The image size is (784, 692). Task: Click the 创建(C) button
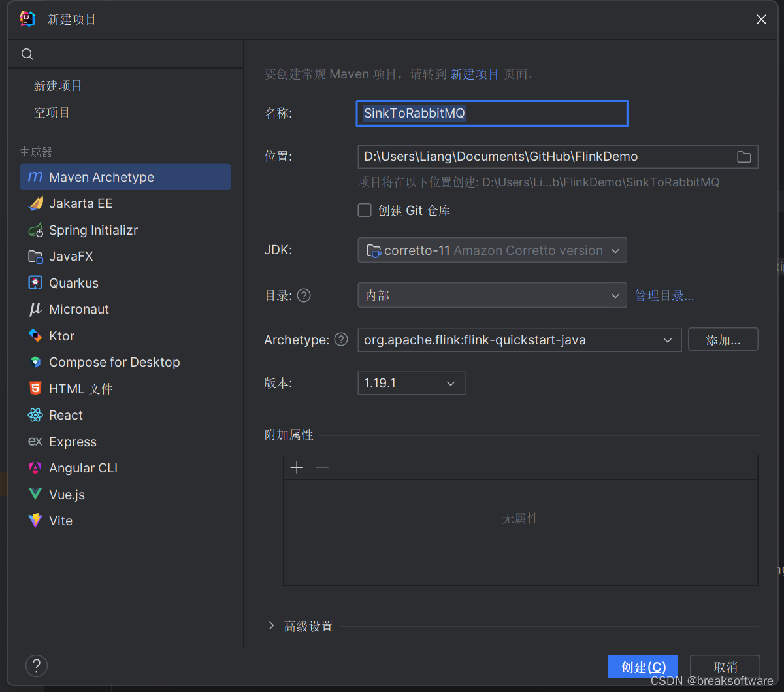coord(642,667)
